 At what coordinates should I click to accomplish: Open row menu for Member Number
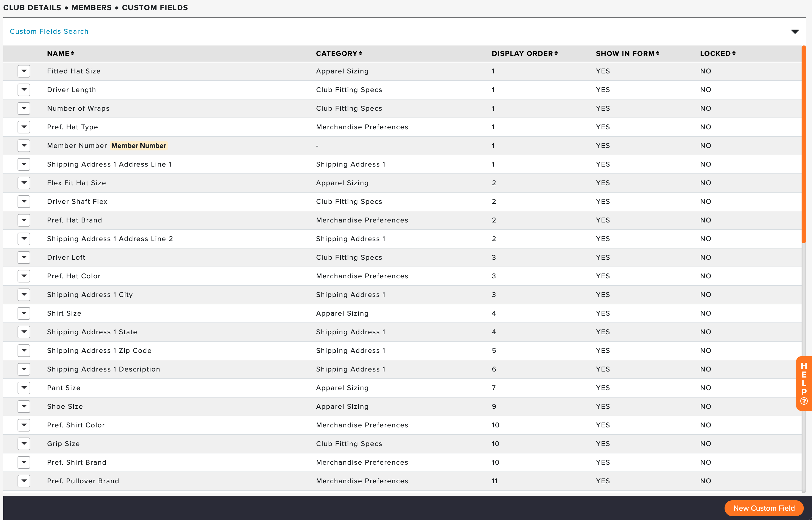coord(24,146)
